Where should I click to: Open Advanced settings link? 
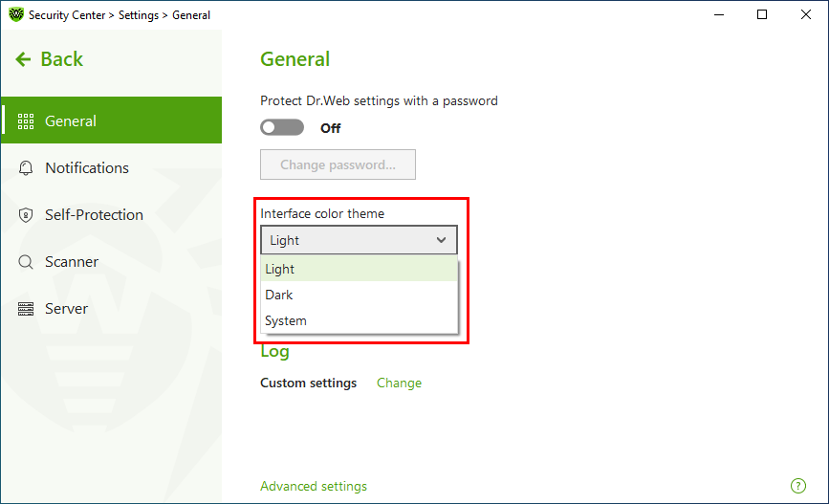(314, 486)
